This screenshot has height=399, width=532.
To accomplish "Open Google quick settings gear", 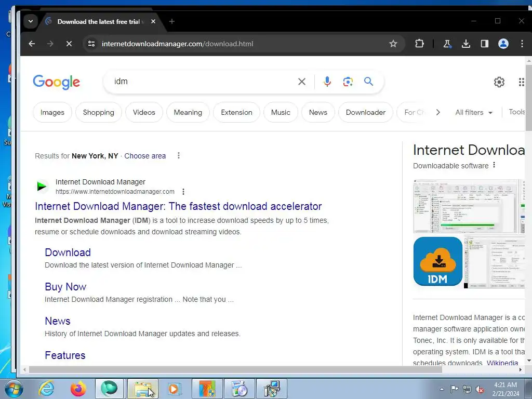I will point(499,82).
